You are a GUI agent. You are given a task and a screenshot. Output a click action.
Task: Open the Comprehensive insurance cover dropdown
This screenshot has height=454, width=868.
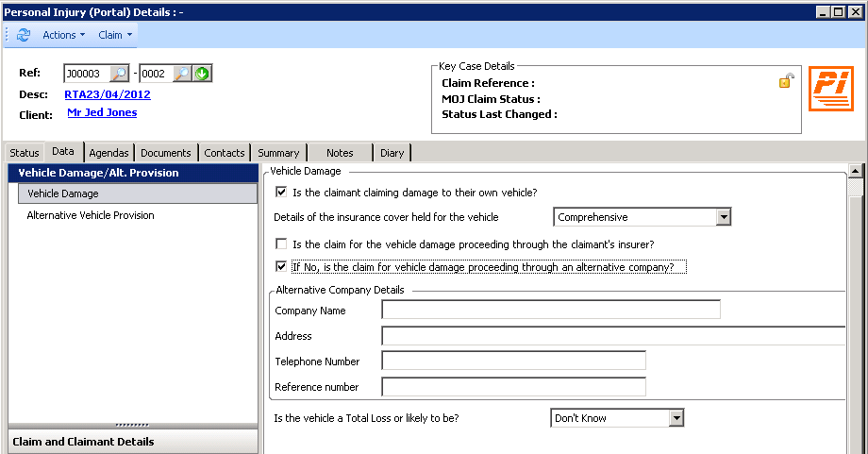point(723,217)
